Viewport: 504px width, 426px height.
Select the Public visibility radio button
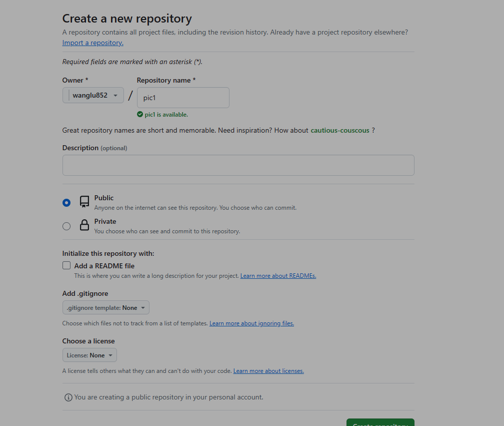pos(66,203)
